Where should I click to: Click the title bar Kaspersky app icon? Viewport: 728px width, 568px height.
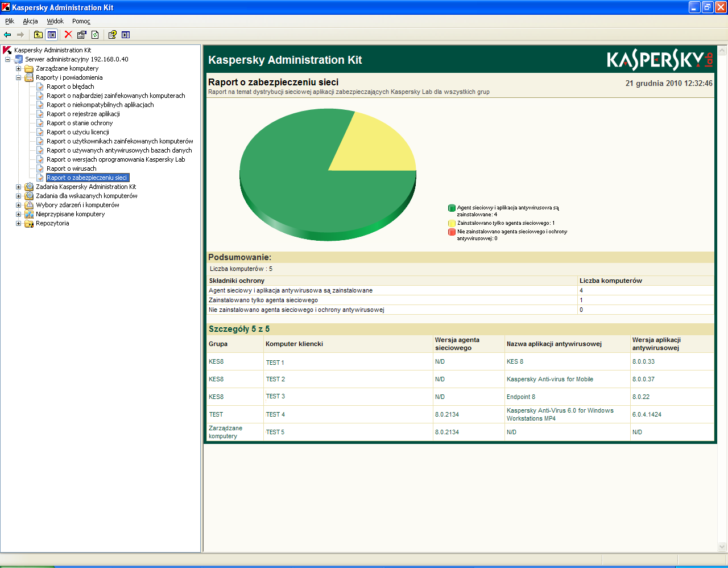pyautogui.click(x=6, y=7)
